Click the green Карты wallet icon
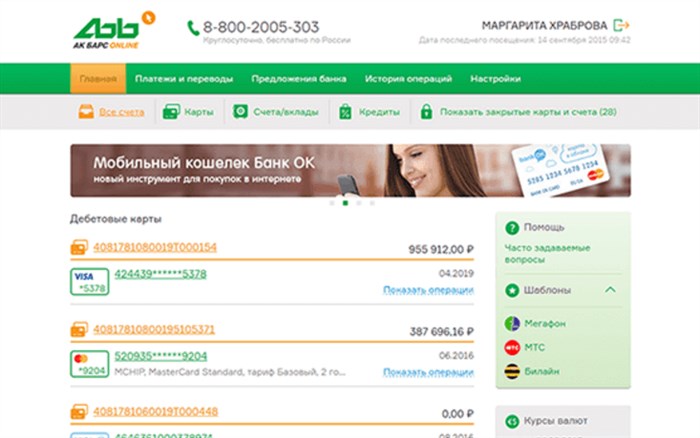The width and height of the screenshot is (700, 438). click(x=171, y=112)
